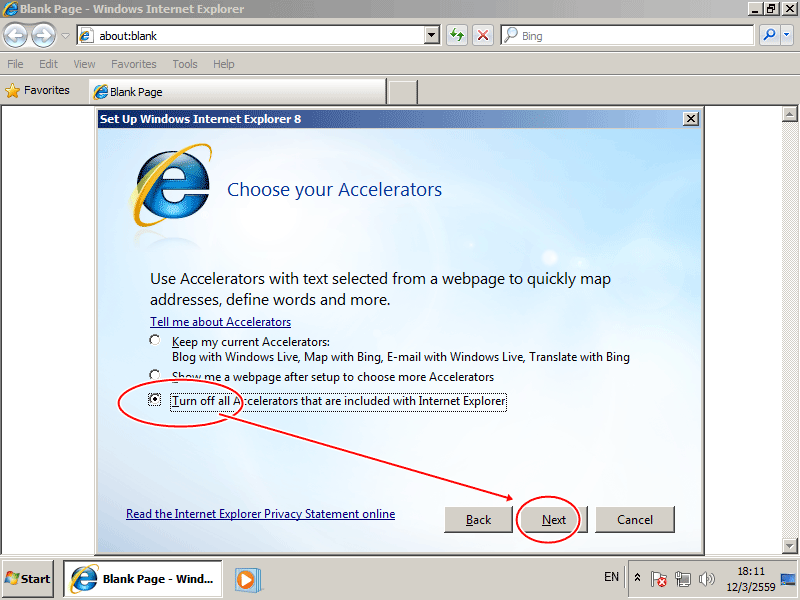Show hidden tray icons chevron
The image size is (800, 600).
(637, 578)
